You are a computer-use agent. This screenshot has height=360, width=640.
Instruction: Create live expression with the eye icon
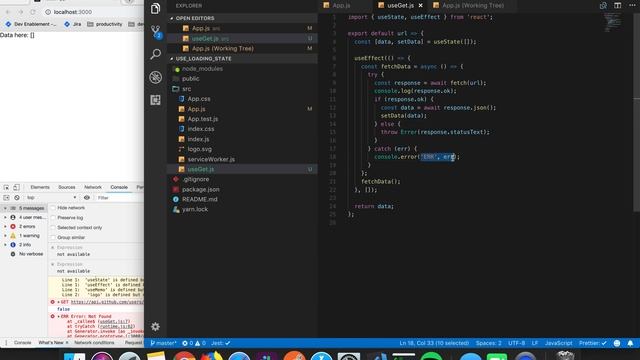87,198
